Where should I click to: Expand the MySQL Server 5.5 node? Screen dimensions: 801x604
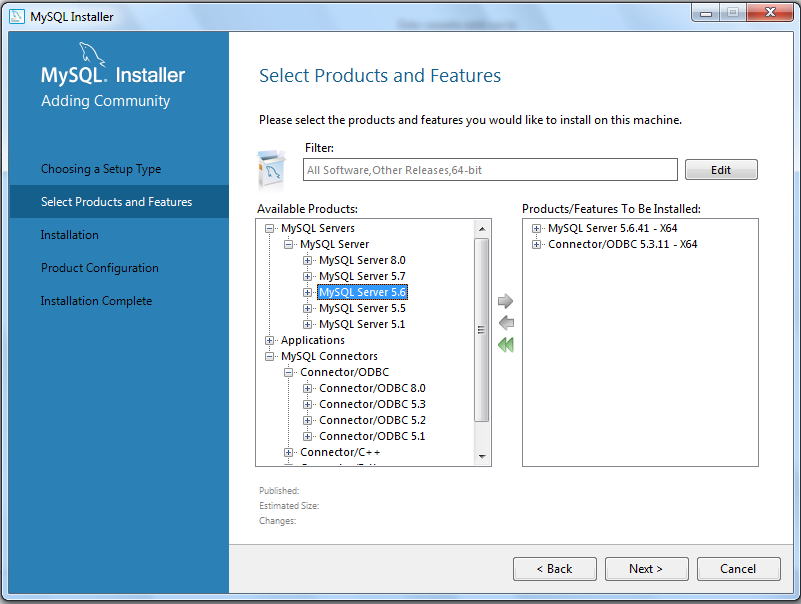click(308, 309)
